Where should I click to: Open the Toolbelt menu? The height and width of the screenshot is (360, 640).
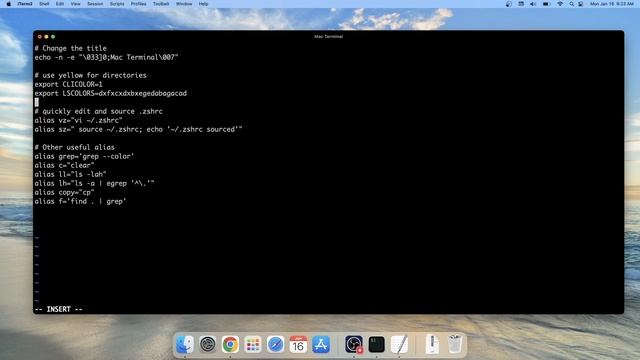point(161,4)
